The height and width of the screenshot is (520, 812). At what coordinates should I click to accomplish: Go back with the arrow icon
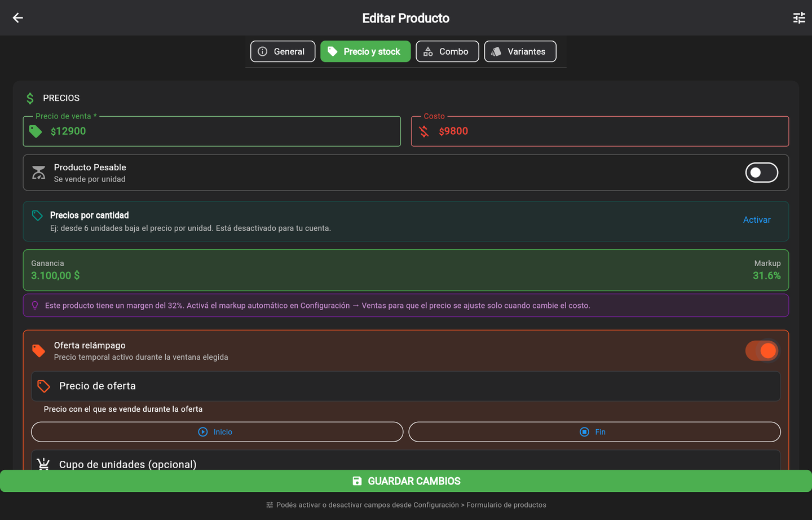click(18, 18)
